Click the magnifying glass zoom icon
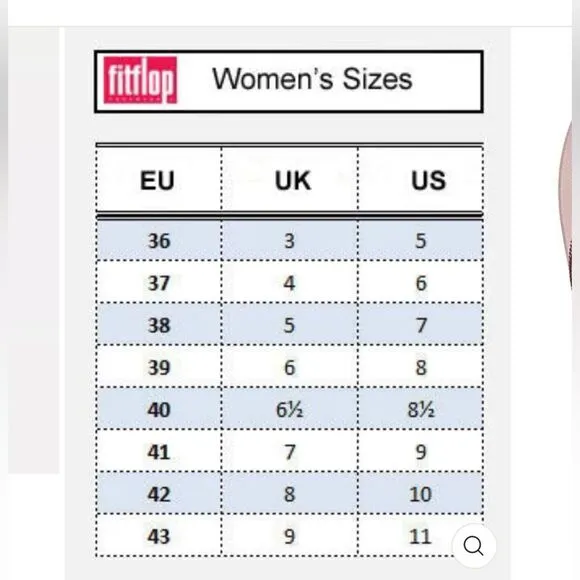This screenshot has height=580, width=580. (474, 546)
